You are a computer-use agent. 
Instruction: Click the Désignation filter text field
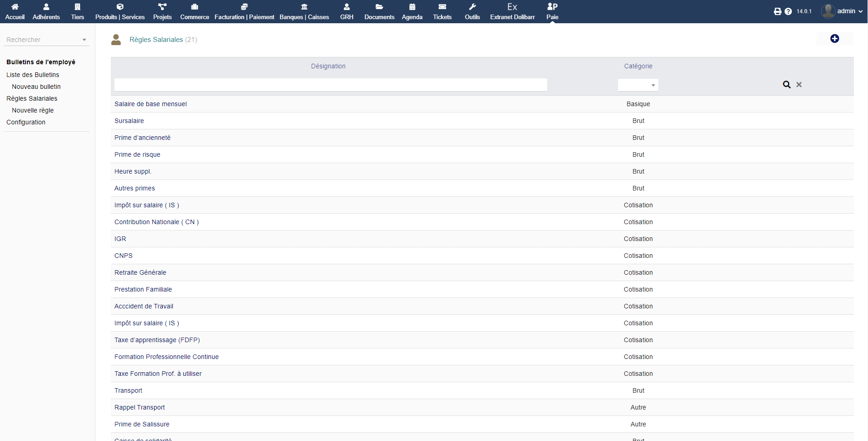[330, 85]
